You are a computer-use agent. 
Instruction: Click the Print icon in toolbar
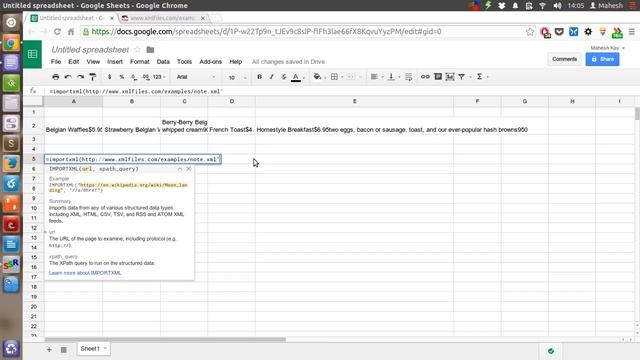[56, 77]
